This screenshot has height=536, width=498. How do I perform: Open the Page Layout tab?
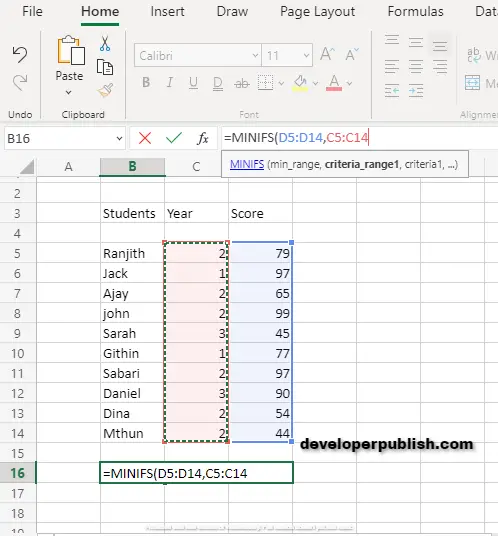pyautogui.click(x=317, y=12)
